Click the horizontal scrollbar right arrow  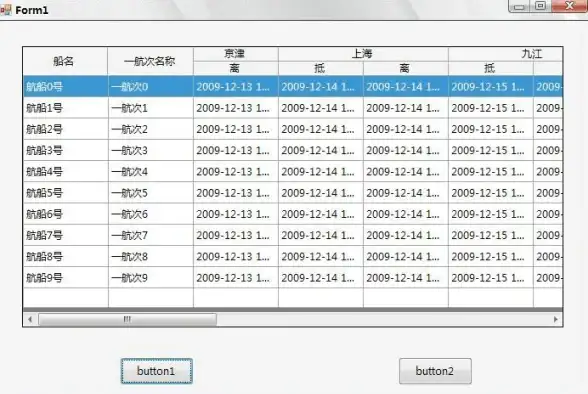[556, 320]
